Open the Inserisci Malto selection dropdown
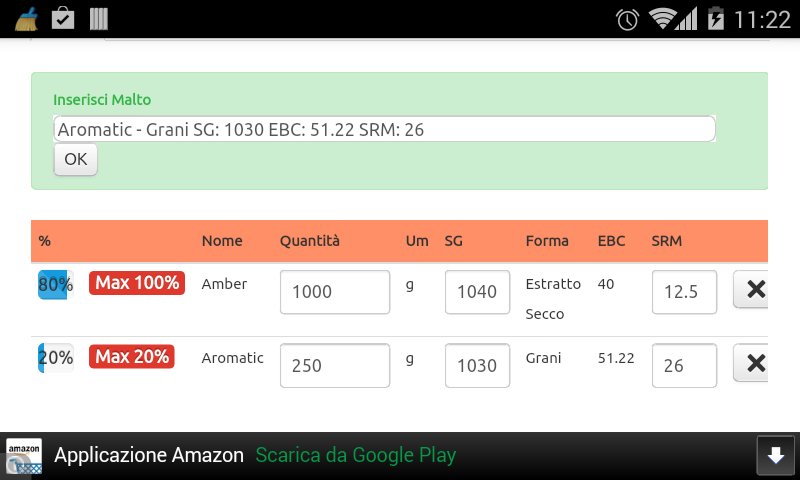Image resolution: width=800 pixels, height=480 pixels. pos(384,129)
